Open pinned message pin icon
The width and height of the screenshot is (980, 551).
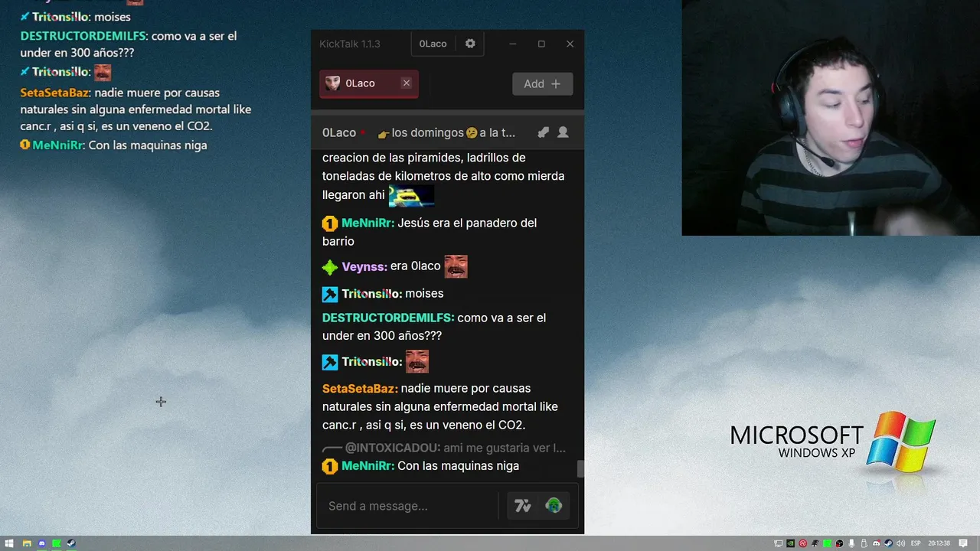pos(543,132)
